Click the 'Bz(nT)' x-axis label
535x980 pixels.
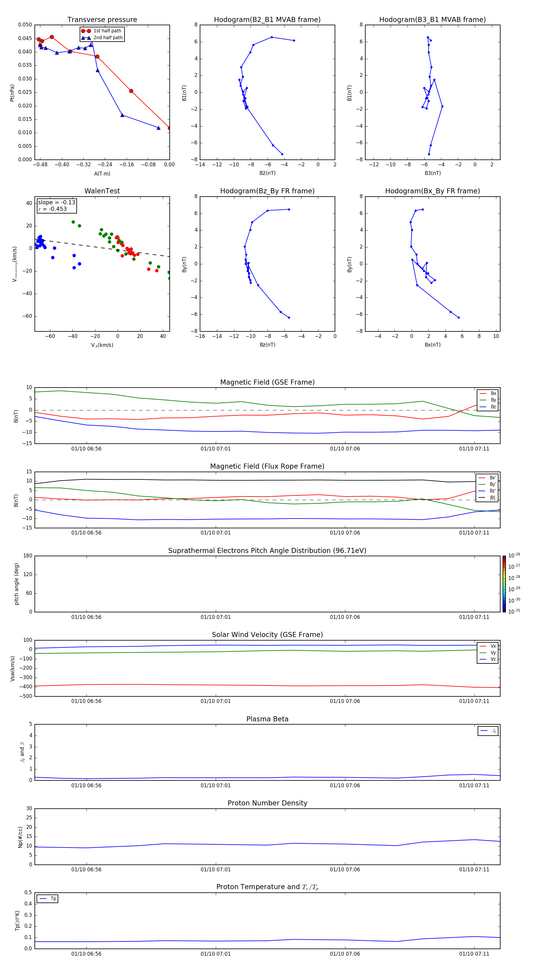(267, 345)
